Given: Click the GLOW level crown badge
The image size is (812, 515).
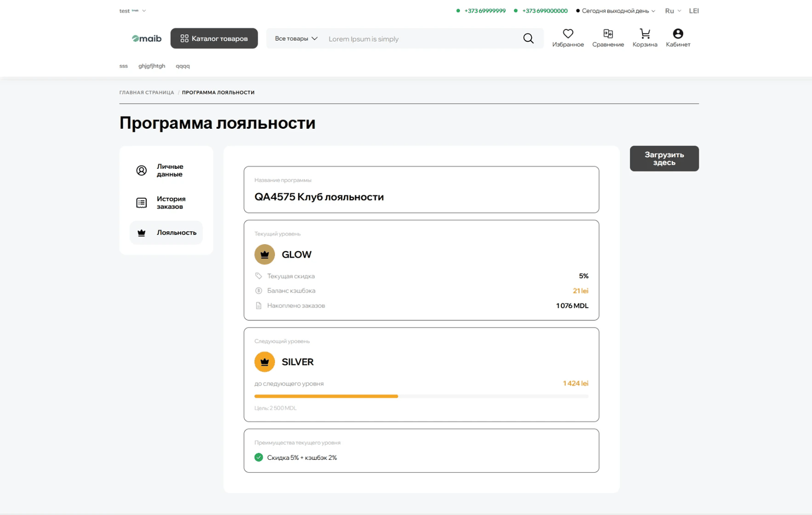Looking at the screenshot, I should [264, 254].
